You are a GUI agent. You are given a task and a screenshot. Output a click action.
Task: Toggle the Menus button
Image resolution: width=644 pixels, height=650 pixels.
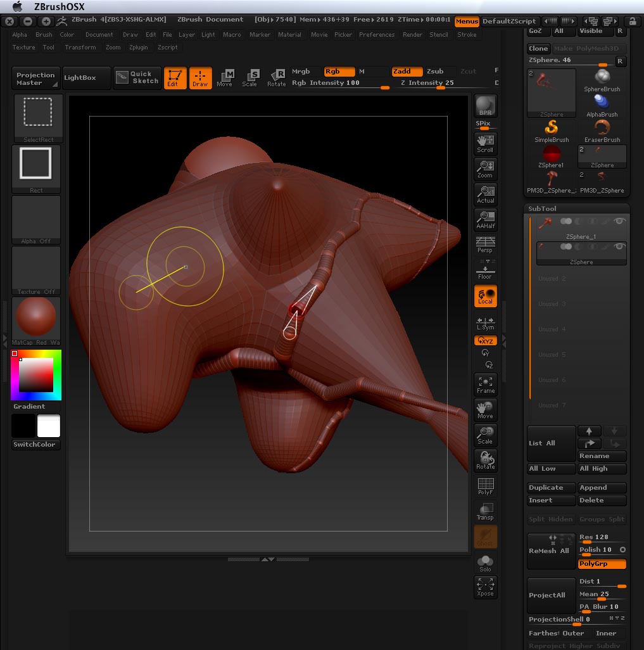pos(467,21)
